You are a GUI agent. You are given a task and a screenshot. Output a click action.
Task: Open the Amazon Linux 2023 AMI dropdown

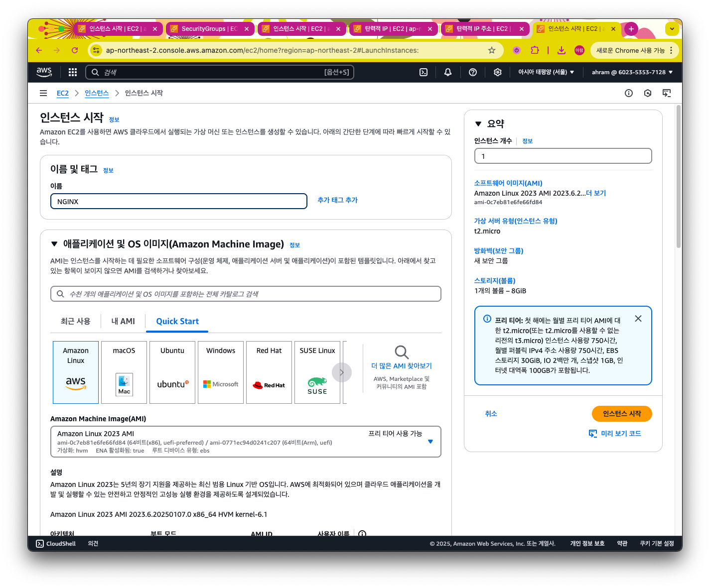point(246,442)
